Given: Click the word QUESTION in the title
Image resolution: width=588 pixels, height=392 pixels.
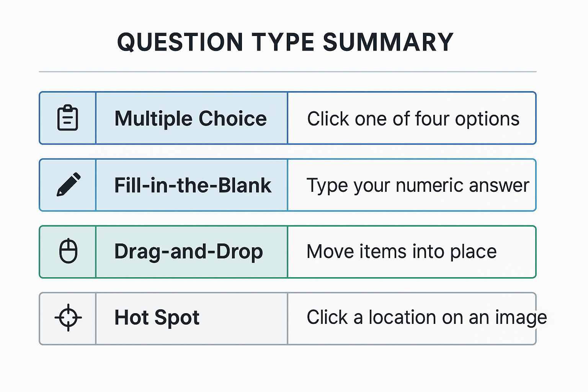Looking at the screenshot, I should tap(180, 42).
